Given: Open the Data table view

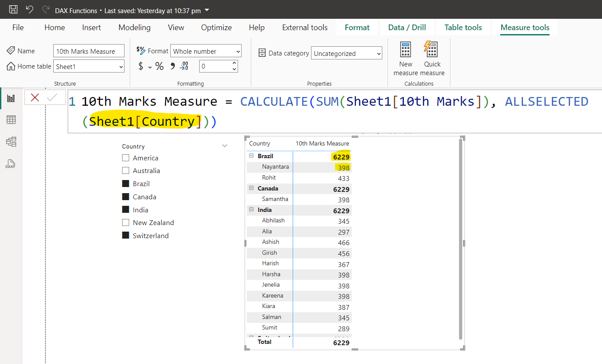Looking at the screenshot, I should coord(11,119).
